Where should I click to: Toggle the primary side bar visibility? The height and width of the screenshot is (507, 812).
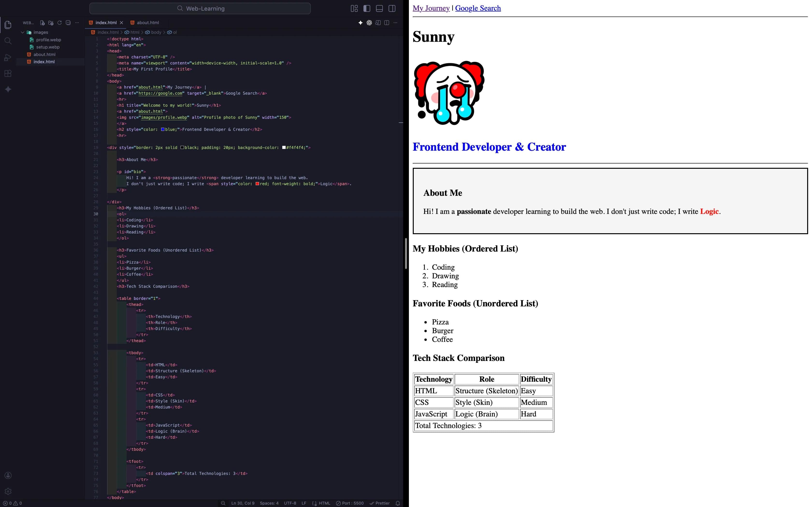367,8
